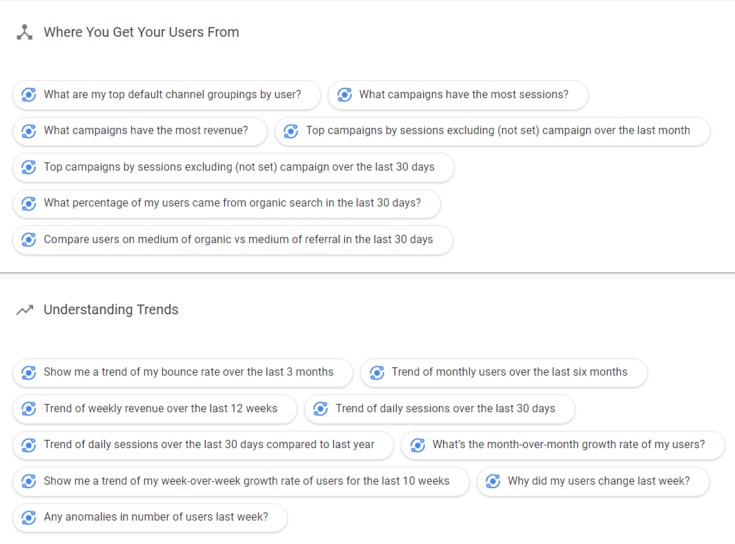735x544 pixels.
Task: Select 'Top campaigns by sessions over last 30 days'
Action: point(238,167)
